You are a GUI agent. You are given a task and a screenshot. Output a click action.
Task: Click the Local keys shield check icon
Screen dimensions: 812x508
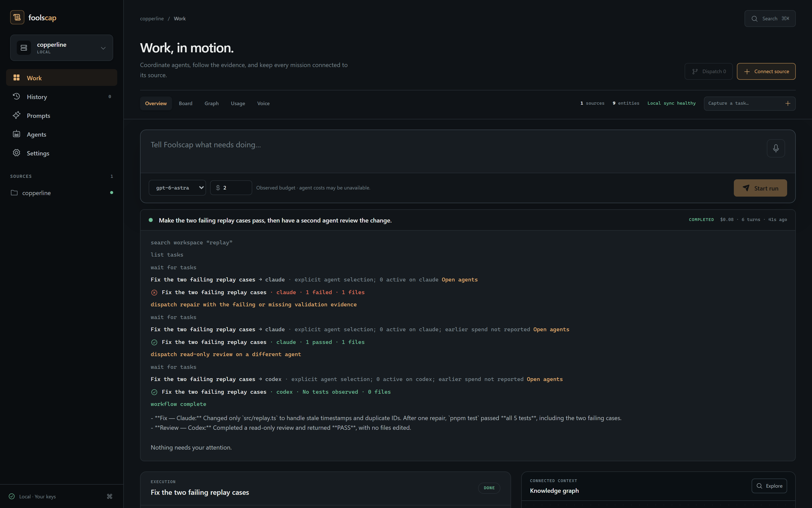click(x=12, y=496)
